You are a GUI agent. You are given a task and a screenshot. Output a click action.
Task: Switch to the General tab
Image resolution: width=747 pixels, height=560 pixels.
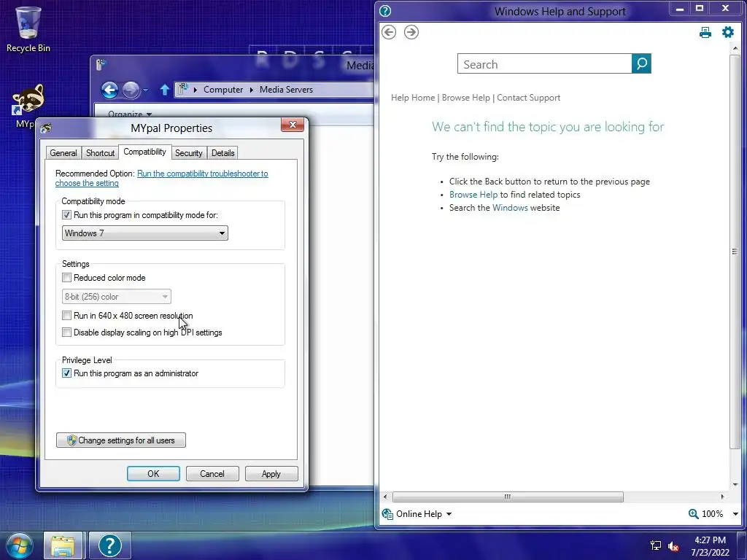(x=63, y=153)
